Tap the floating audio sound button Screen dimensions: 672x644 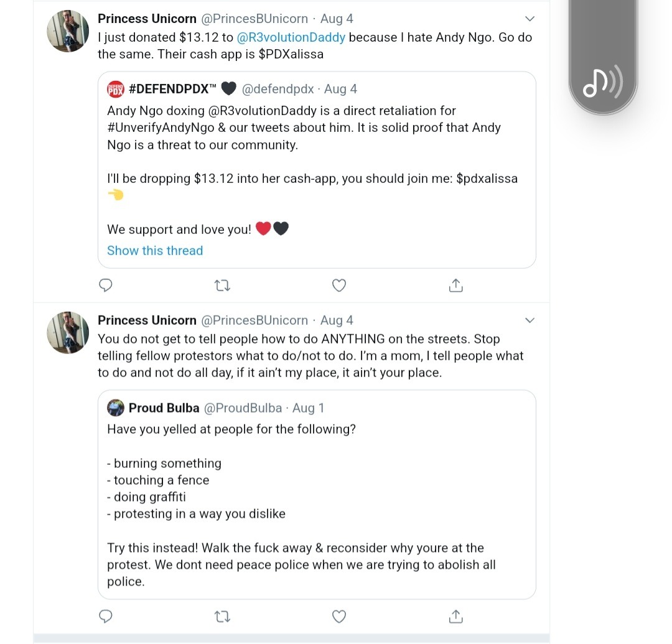click(602, 83)
